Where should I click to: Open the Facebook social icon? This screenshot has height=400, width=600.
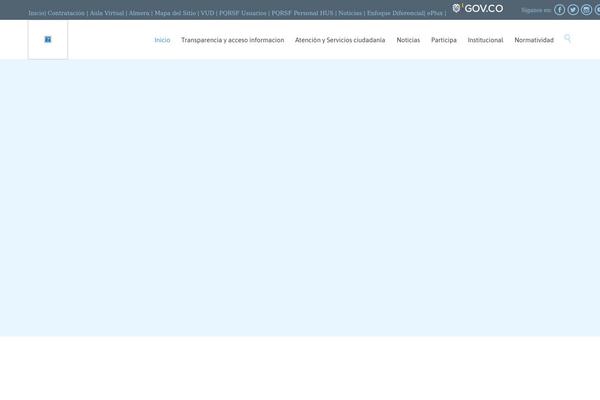[x=559, y=10]
